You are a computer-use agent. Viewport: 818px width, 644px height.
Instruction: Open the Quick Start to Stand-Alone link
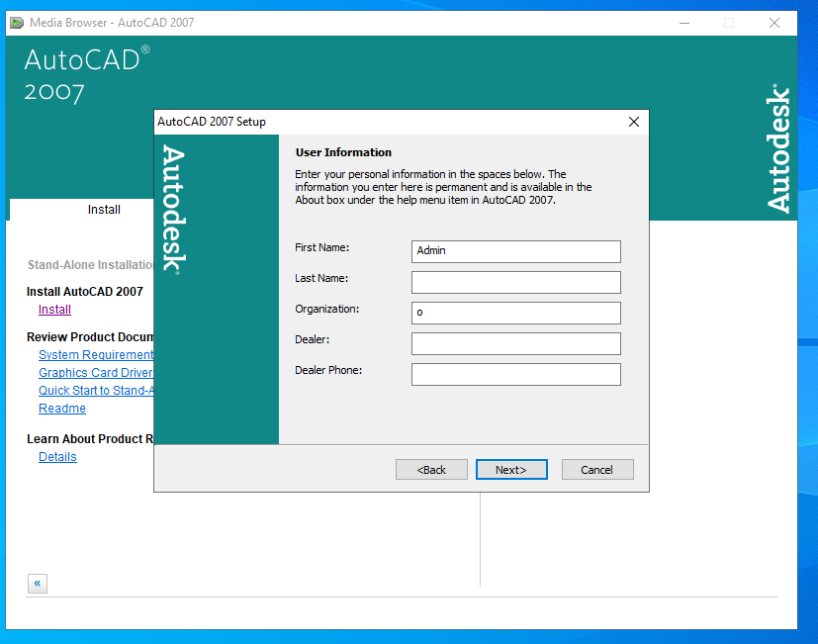pos(95,391)
